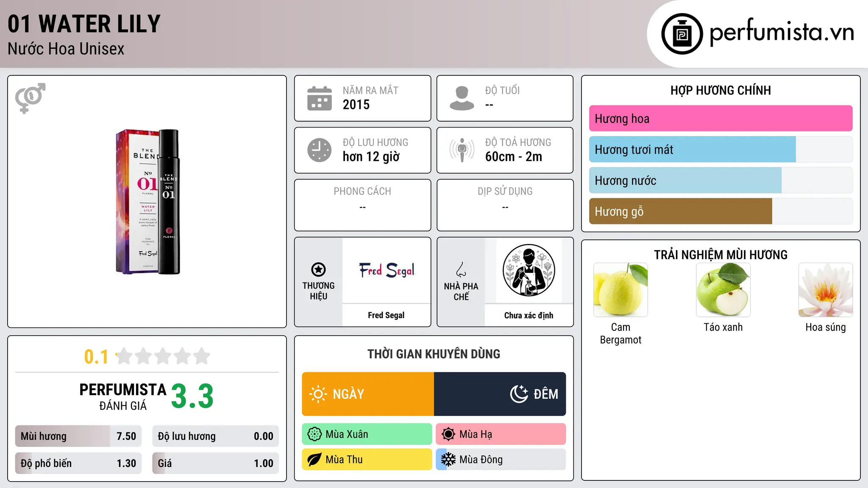Click the 60cm - 2m sillage value
Viewport: 868px width, 488px height.
tap(514, 157)
